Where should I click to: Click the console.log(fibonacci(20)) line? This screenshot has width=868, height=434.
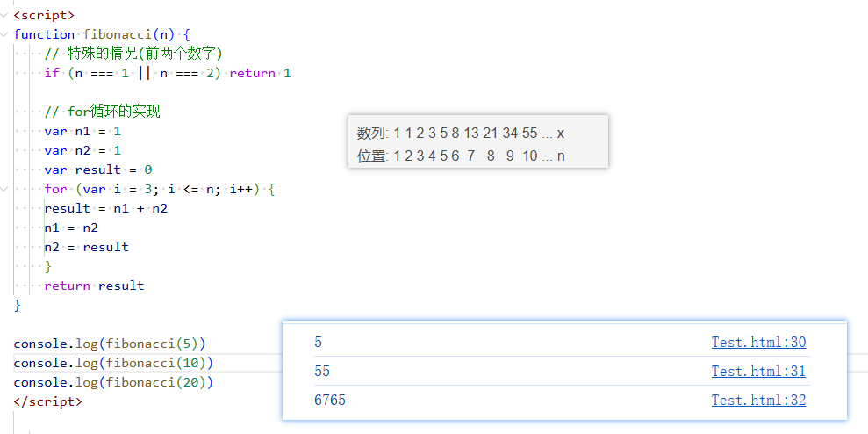(x=113, y=382)
